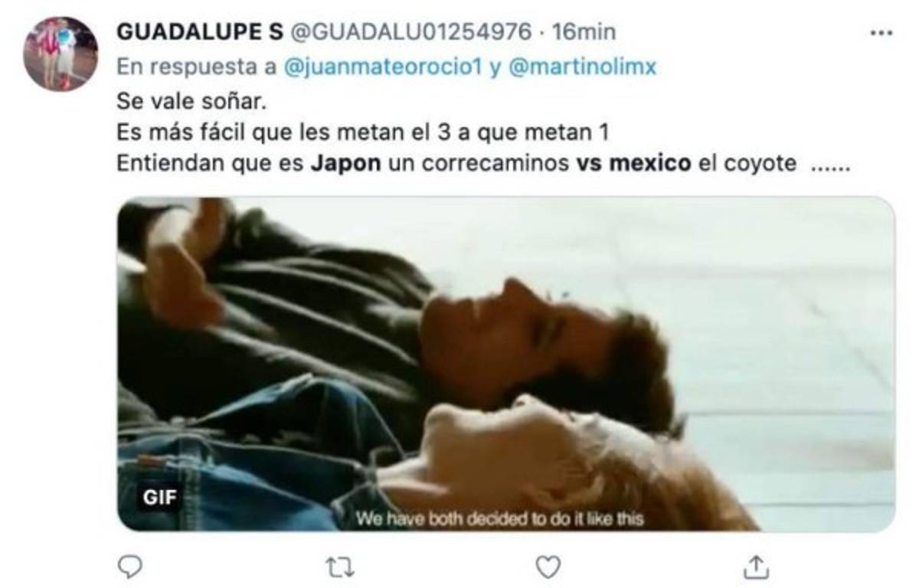Image resolution: width=919 pixels, height=588 pixels.
Task: Click the line about 'metan el 3'
Action: [362, 132]
